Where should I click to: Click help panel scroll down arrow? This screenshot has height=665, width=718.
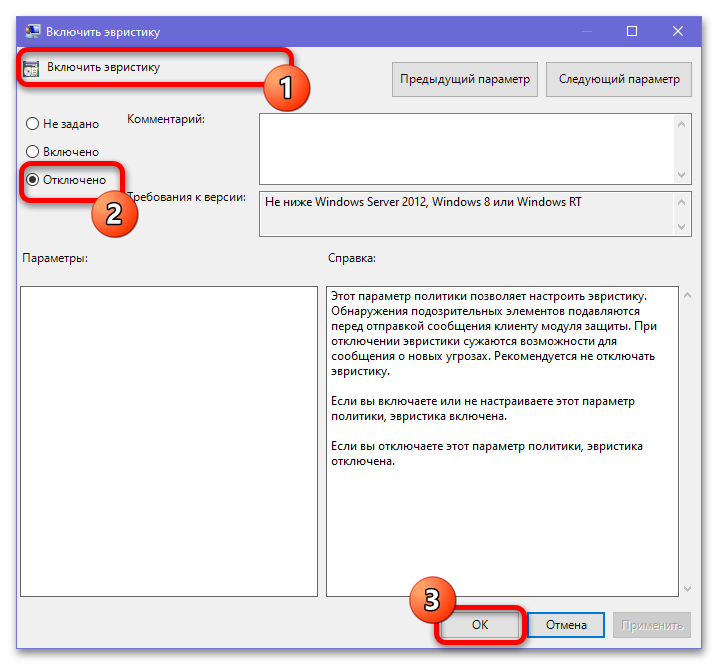click(687, 589)
